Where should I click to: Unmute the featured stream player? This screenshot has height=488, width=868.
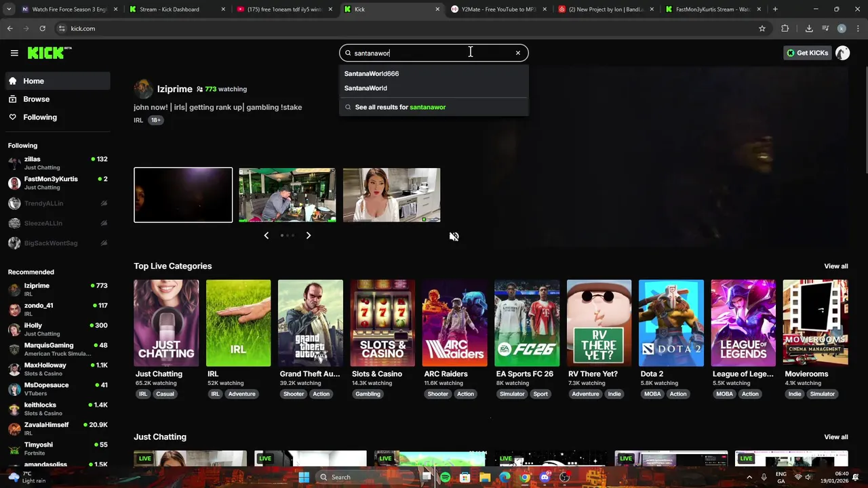454,237
